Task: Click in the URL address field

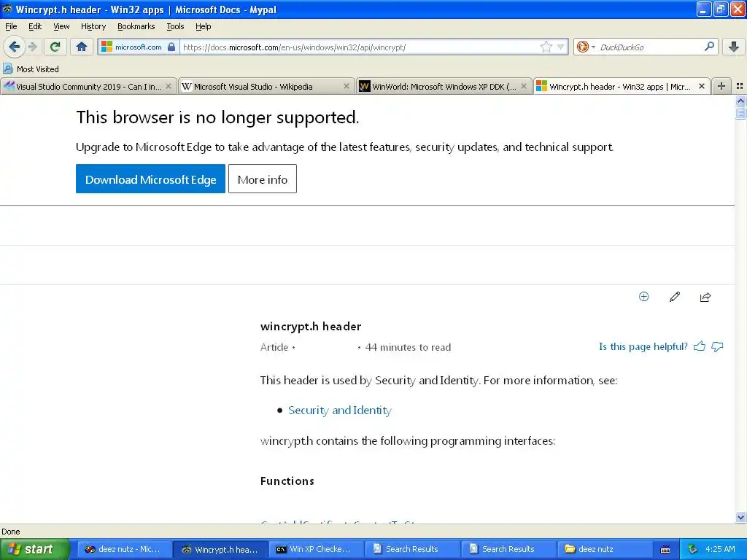Action: click(360, 47)
